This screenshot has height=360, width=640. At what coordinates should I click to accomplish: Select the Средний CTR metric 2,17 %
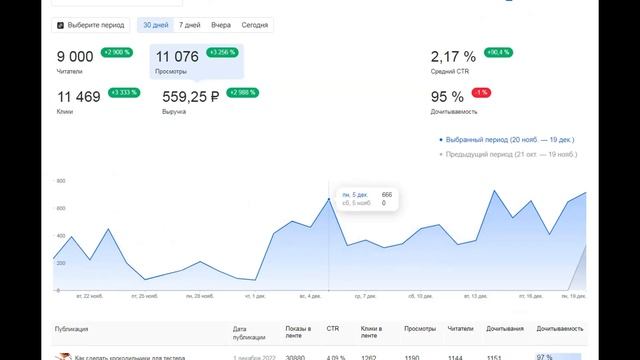click(471, 61)
